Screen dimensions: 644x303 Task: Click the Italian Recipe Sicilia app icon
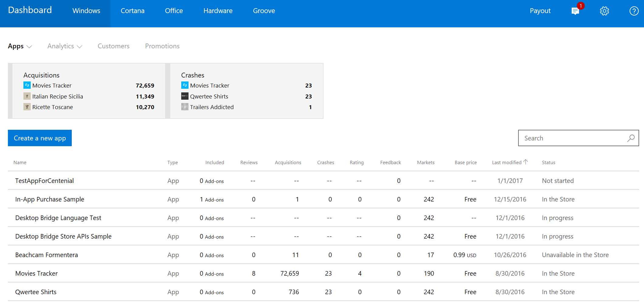(27, 96)
